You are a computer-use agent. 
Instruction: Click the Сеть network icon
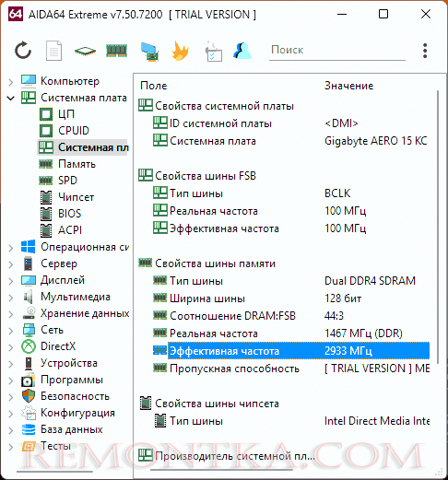click(x=29, y=330)
